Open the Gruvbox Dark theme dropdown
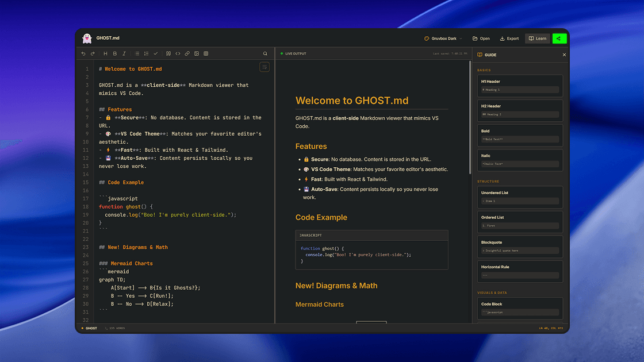The width and height of the screenshot is (644, 362). [443, 38]
